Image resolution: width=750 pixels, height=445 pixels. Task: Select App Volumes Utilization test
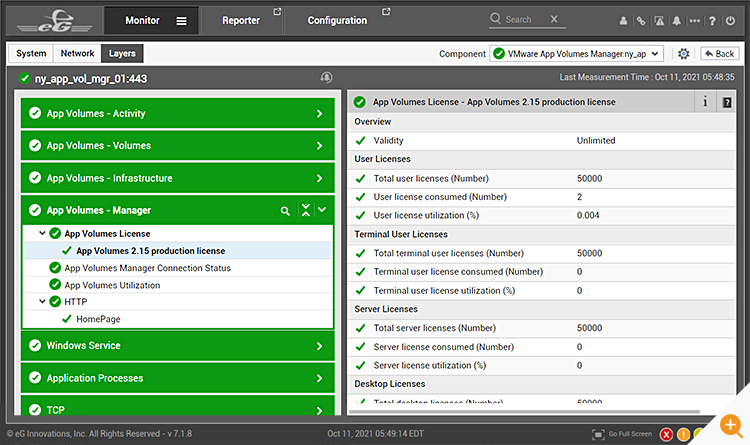pos(112,285)
